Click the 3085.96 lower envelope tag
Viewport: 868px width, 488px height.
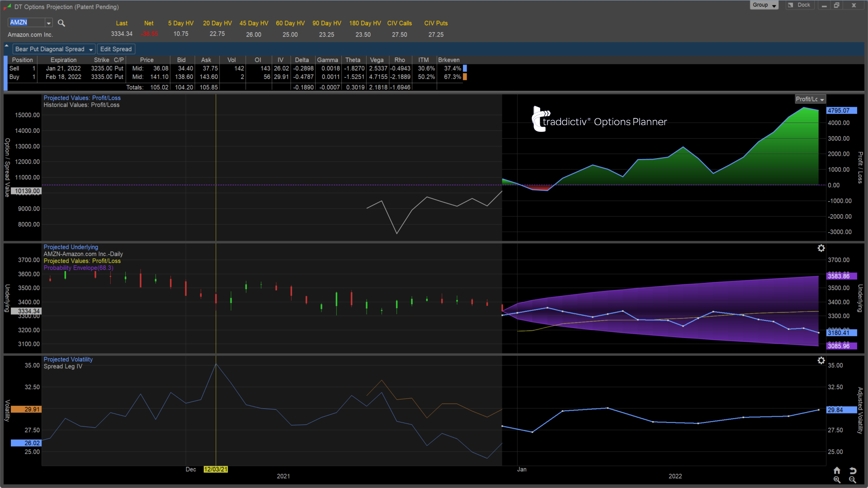coord(842,346)
